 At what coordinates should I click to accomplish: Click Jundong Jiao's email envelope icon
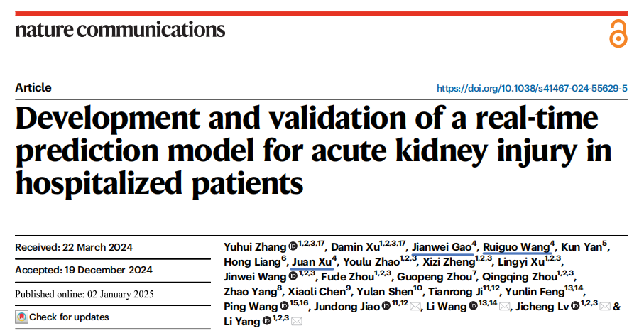[x=415, y=307]
